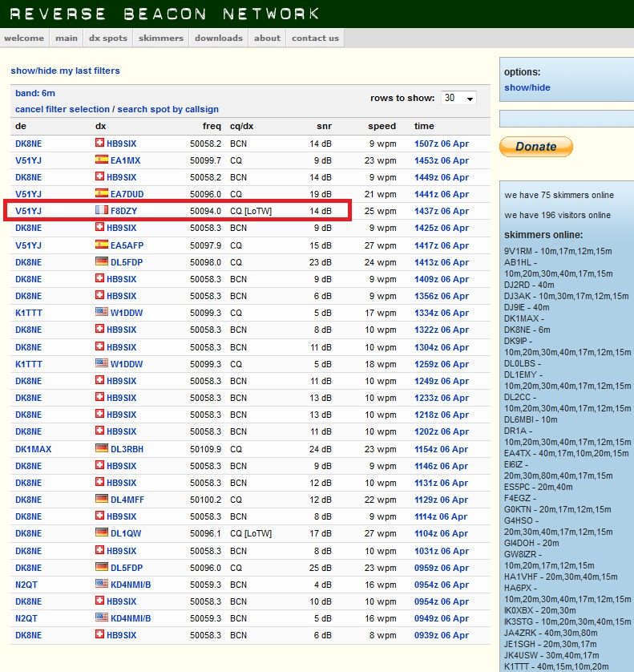Open dx callsign DL4MFF

[x=127, y=500]
